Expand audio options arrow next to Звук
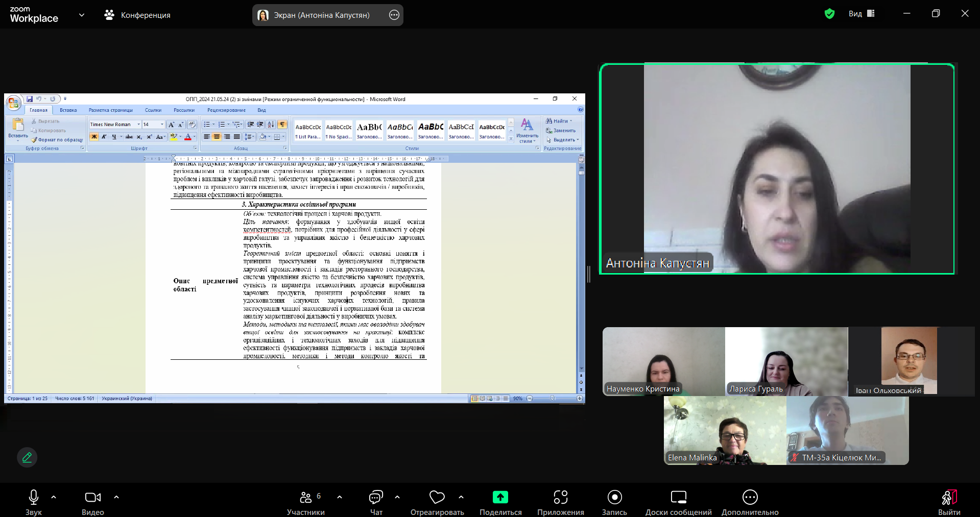This screenshot has width=980, height=517. point(54,497)
